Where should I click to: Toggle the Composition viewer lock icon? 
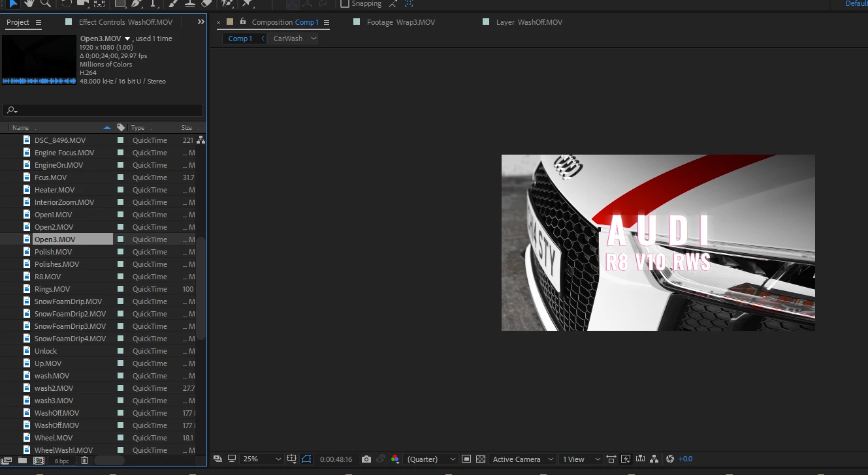[x=243, y=22]
